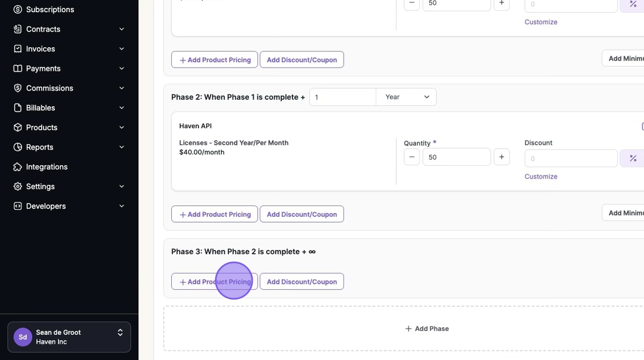Expand the Developers menu chevron
This screenshot has width=644, height=360.
[122, 206]
